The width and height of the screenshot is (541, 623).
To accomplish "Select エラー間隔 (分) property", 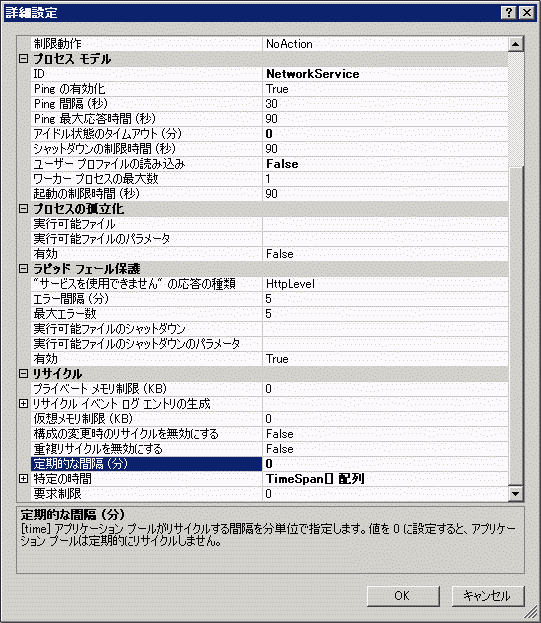I will tap(147, 299).
